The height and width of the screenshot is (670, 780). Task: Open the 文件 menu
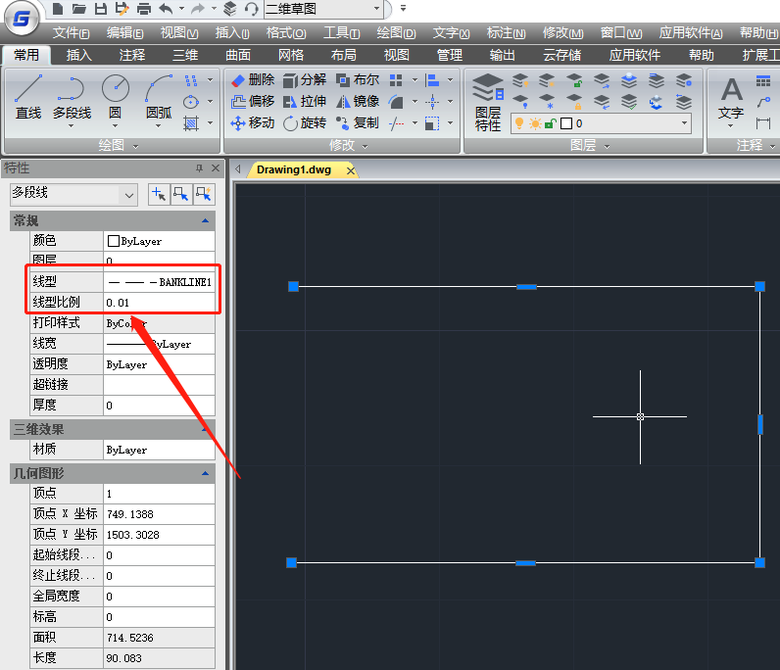(x=71, y=33)
